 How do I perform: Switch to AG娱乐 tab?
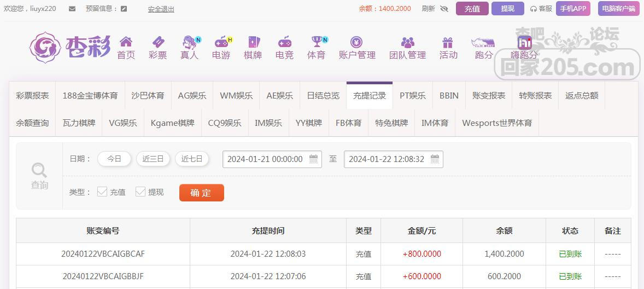(x=192, y=96)
